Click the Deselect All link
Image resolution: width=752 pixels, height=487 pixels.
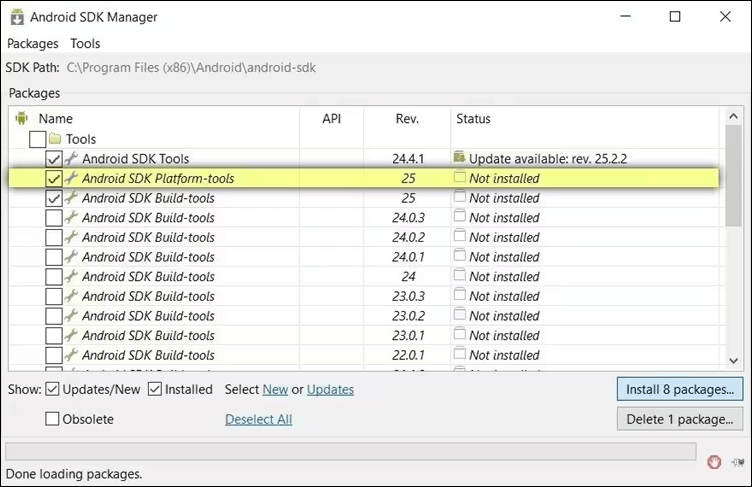[258, 419]
